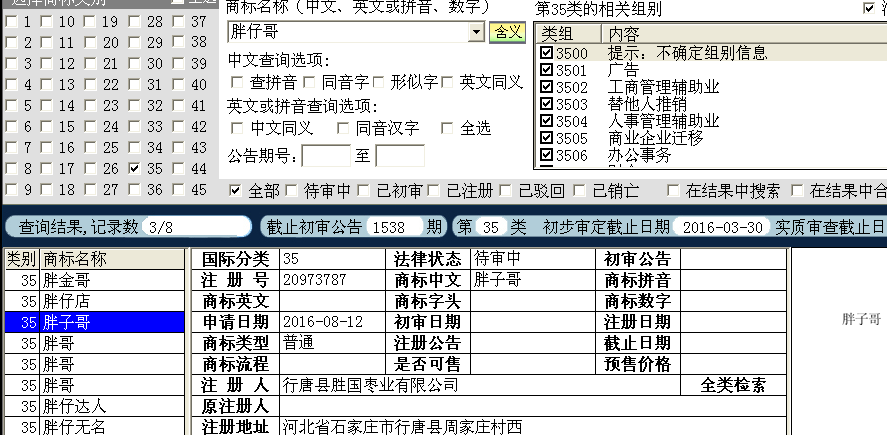The image size is (887, 435).
Task: Click the trademark name field containing 胖仔哥
Action: coord(348,32)
